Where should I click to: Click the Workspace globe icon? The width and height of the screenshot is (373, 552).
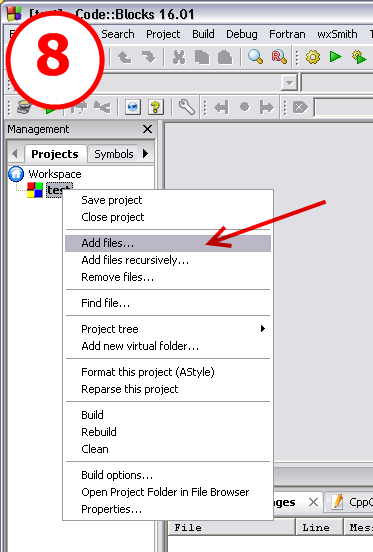point(16,174)
